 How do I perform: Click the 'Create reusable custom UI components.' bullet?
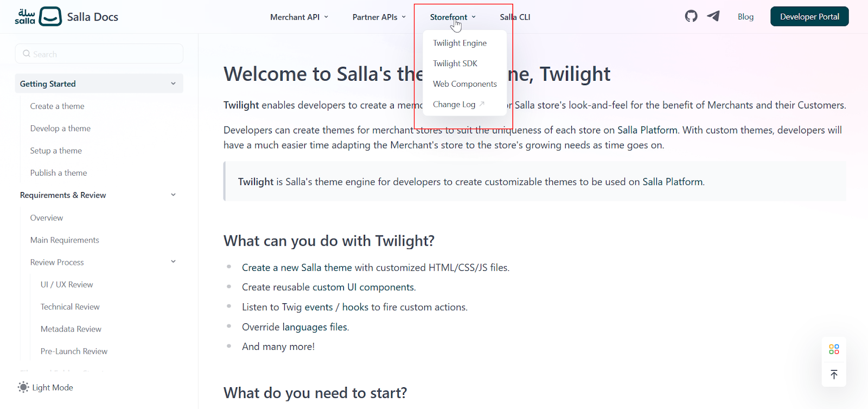[x=329, y=287]
